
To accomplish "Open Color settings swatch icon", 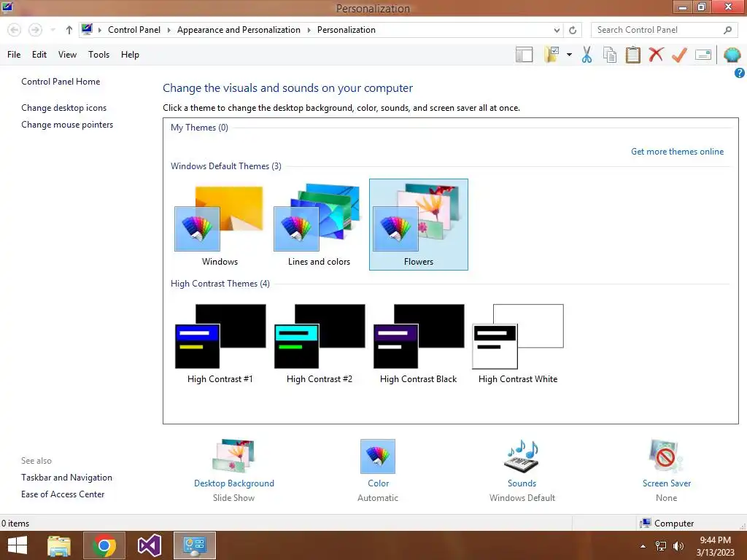I will [x=378, y=456].
